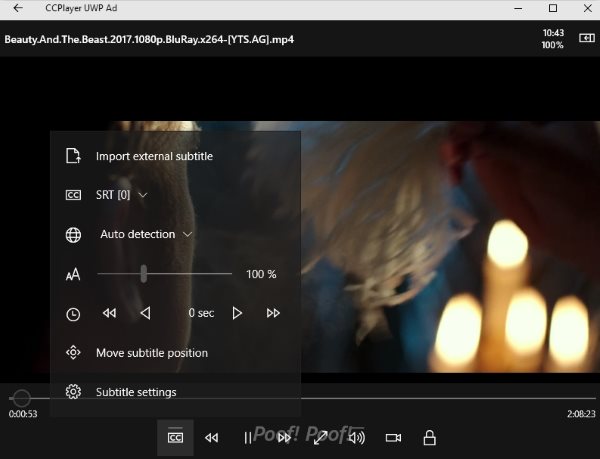Screen dimensions: 600x459
Task: Open the SRT [0] subtitle track dropdown
Action: pyautogui.click(x=121, y=195)
